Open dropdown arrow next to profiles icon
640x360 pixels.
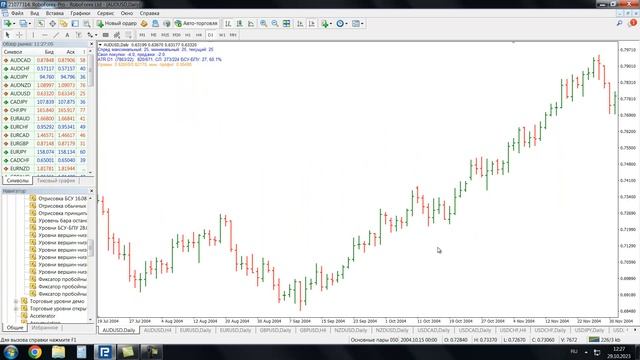point(30,24)
